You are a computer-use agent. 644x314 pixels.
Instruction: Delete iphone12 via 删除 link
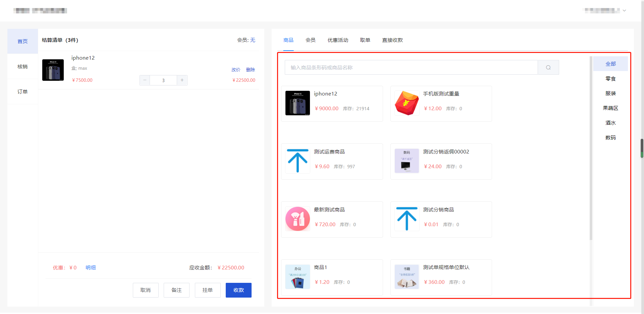point(251,70)
